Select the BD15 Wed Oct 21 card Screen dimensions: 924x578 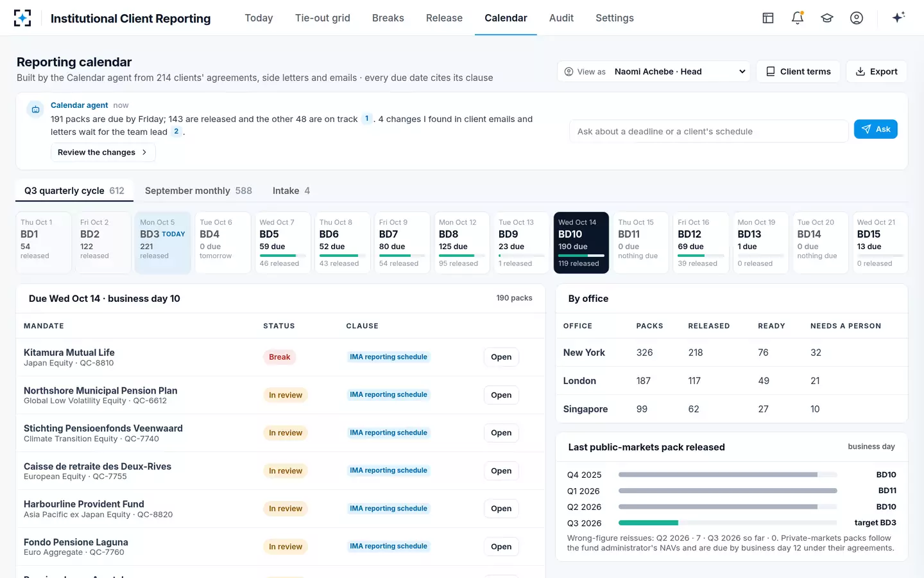coord(880,243)
